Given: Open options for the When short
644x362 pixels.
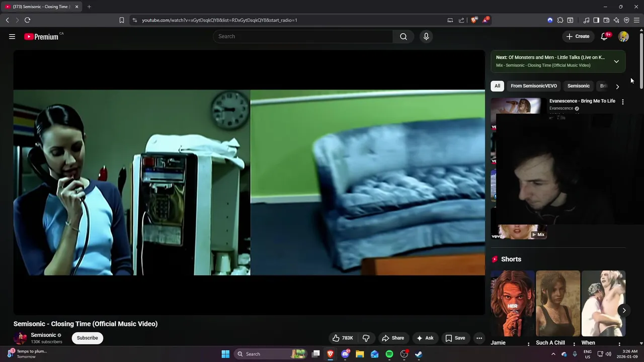Looking at the screenshot, I should (x=619, y=343).
